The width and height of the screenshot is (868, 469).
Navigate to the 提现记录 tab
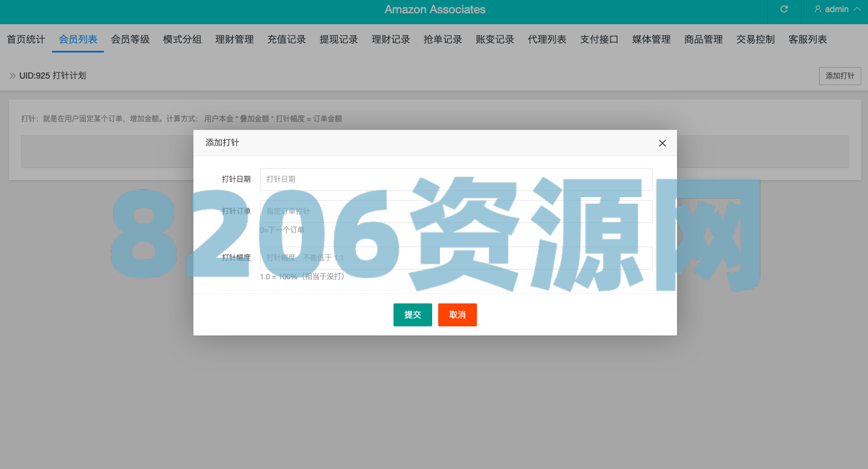point(338,40)
